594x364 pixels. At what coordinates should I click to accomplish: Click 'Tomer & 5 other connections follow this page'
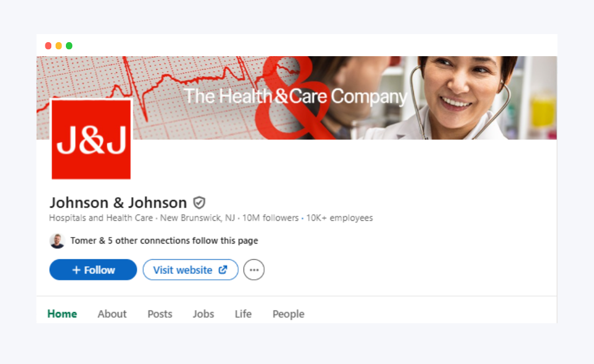point(164,240)
